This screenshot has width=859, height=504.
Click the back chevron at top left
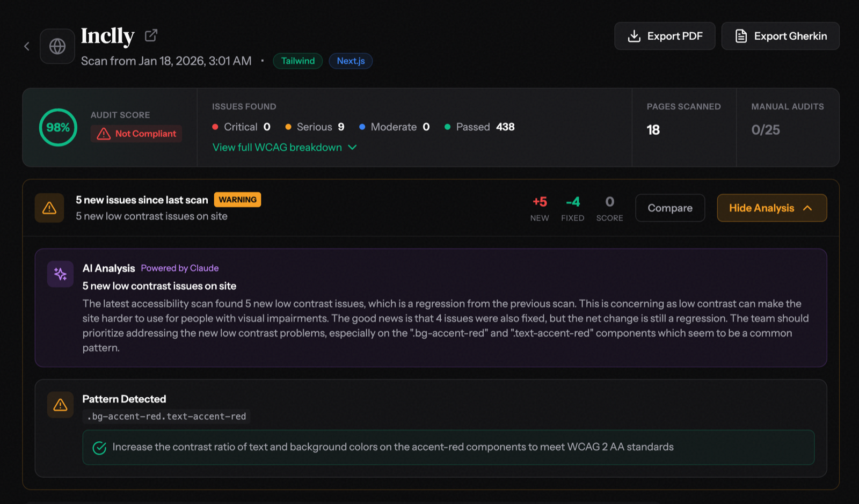tap(26, 46)
